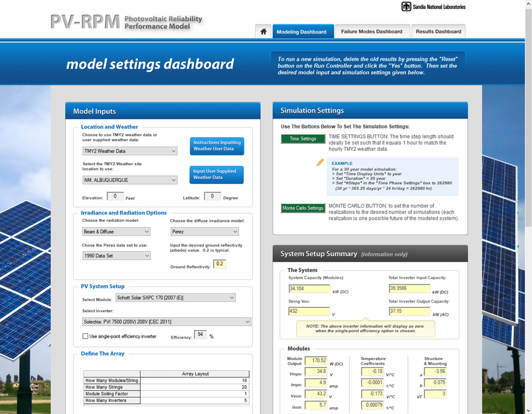Click the Define The Array heading
Image resolution: width=532 pixels, height=414 pixels.
[103, 353]
